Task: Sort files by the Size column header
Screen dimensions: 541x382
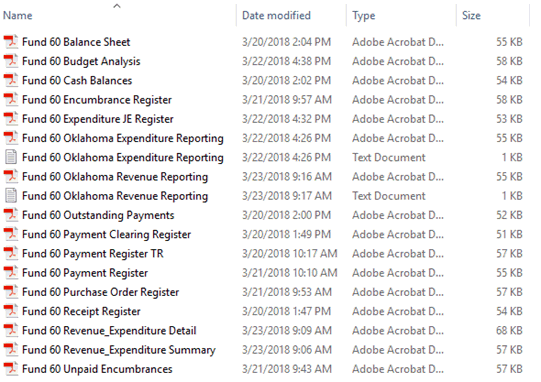Action: coord(471,16)
